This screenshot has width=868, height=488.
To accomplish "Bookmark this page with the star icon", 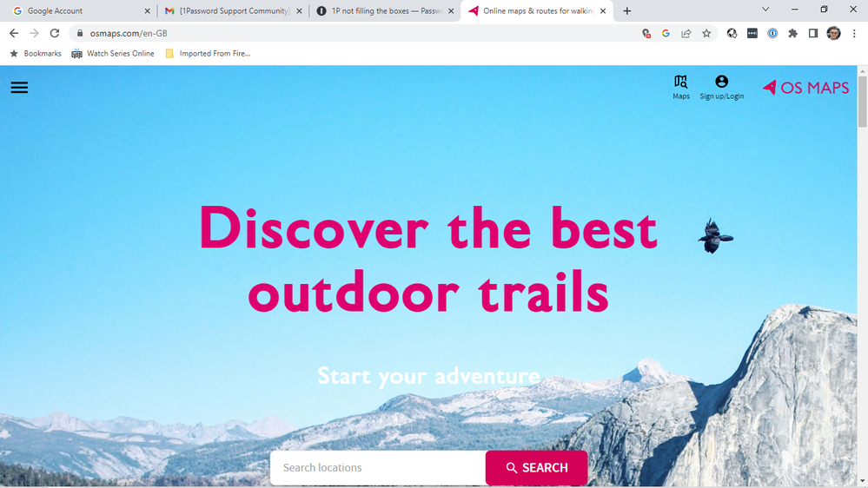I will pyautogui.click(x=706, y=33).
